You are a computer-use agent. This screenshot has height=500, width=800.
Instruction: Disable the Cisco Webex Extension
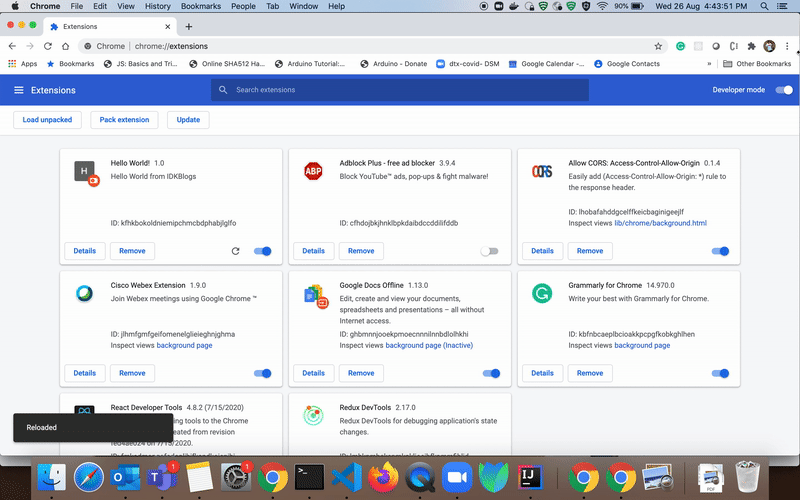tap(263, 373)
